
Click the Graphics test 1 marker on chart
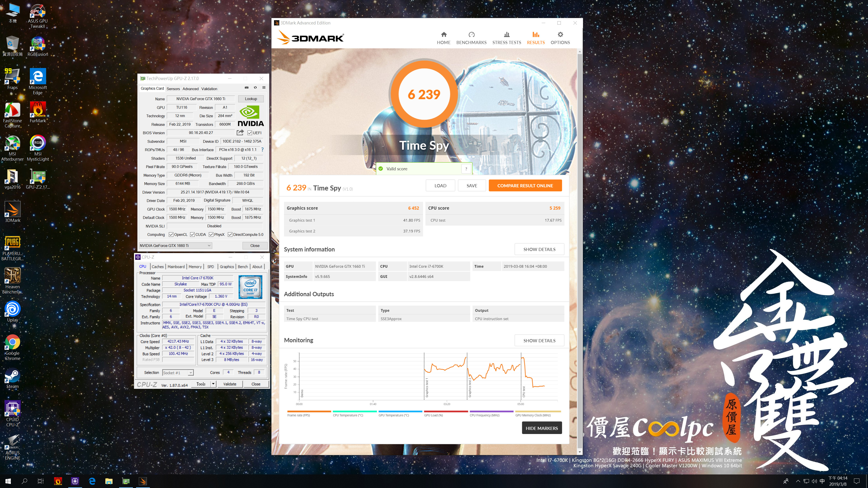coord(427,387)
